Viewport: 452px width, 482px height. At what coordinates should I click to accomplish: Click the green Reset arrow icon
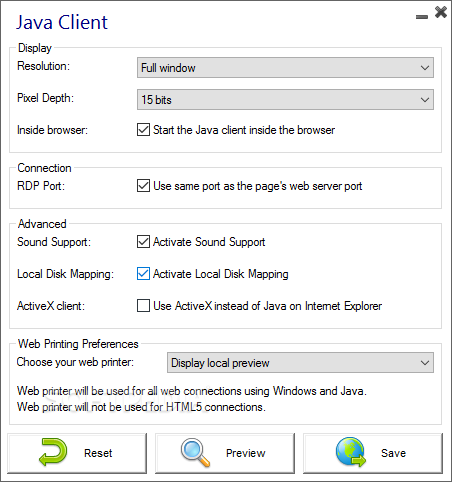(x=53, y=452)
